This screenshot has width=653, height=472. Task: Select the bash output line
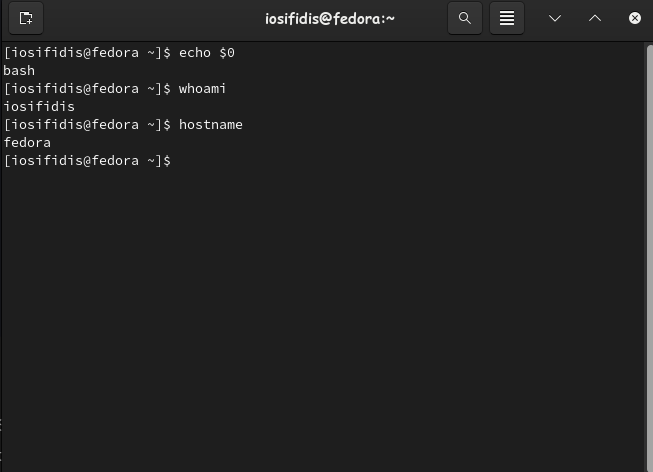pyautogui.click(x=19, y=71)
